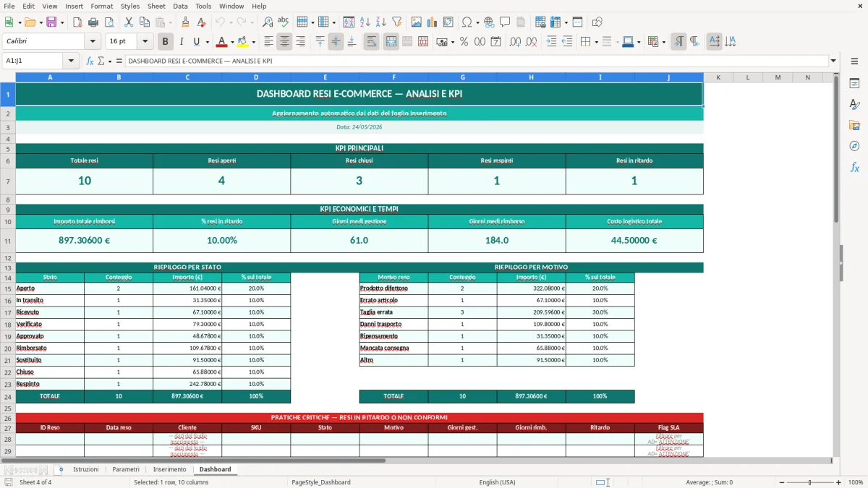The height and width of the screenshot is (488, 868).
Task: Insert a Pivot Table icon
Action: [x=448, y=22]
